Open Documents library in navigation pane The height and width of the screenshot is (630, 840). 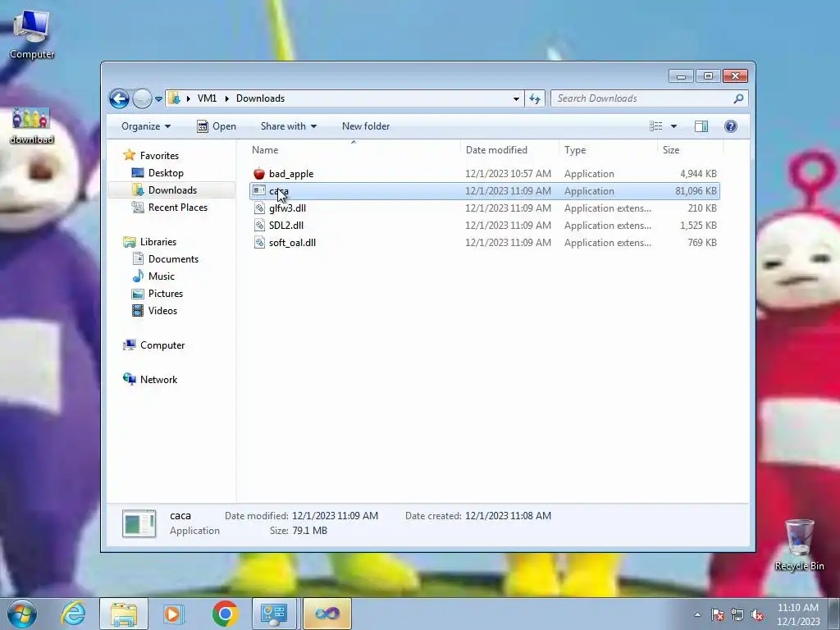click(x=173, y=259)
